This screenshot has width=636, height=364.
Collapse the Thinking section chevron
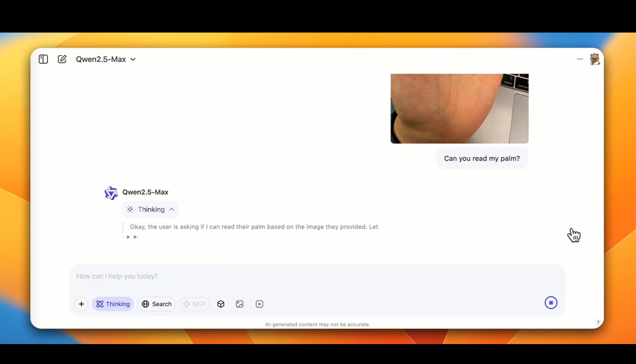coord(171,209)
